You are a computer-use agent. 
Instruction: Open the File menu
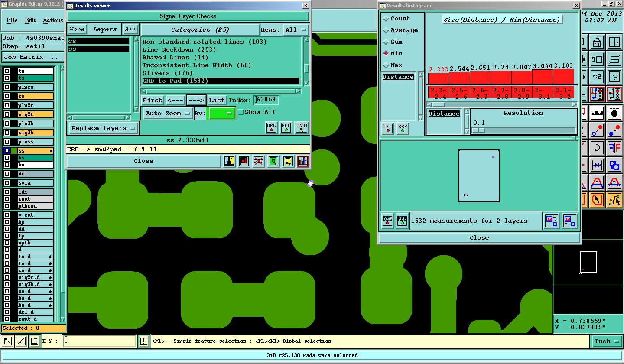click(12, 20)
